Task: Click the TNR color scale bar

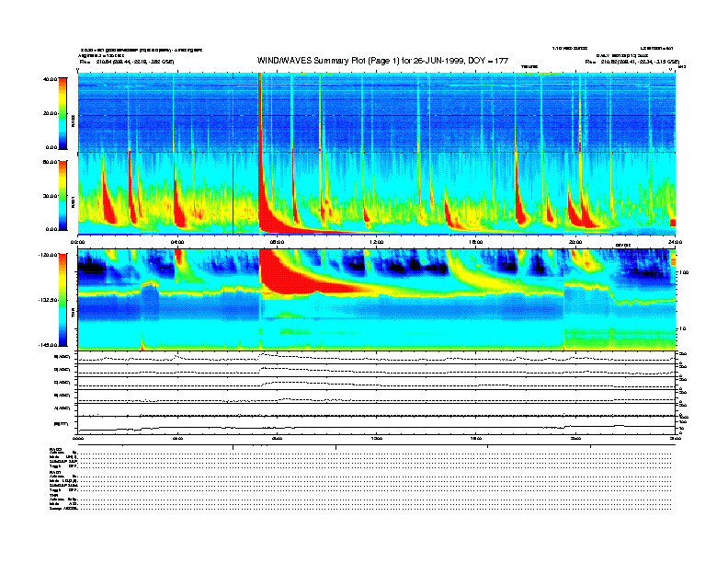Action: (64, 299)
